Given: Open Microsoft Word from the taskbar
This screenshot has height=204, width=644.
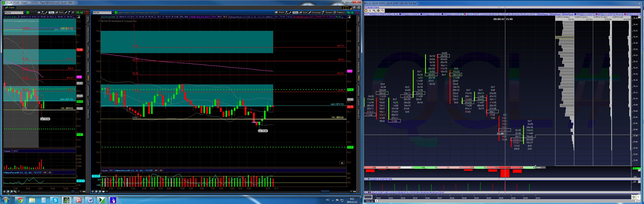Looking at the screenshot, I should tap(90, 200).
